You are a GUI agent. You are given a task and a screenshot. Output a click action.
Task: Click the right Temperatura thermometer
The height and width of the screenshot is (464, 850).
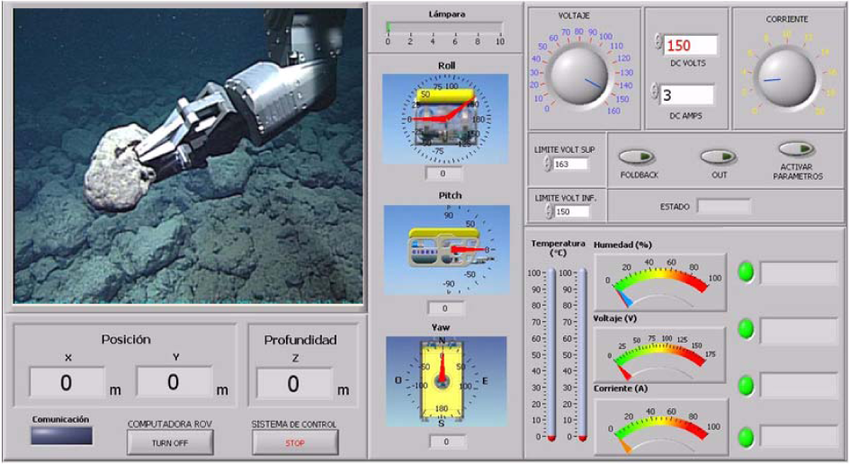(x=582, y=355)
